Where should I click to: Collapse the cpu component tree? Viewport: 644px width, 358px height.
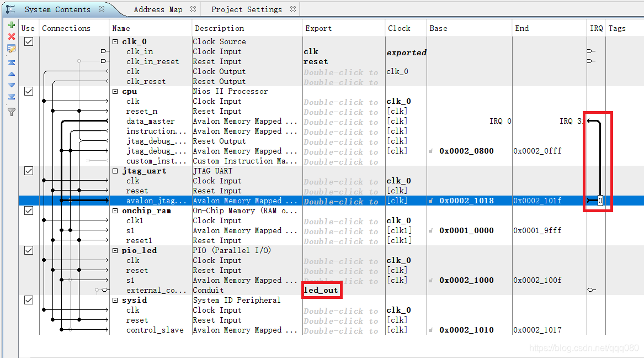click(115, 91)
